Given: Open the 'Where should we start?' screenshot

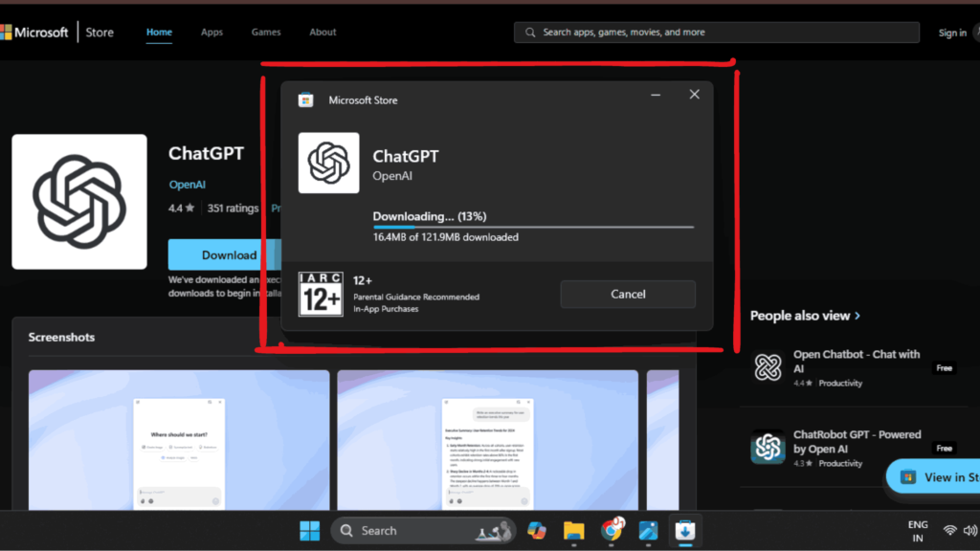Looking at the screenshot, I should pos(179,440).
